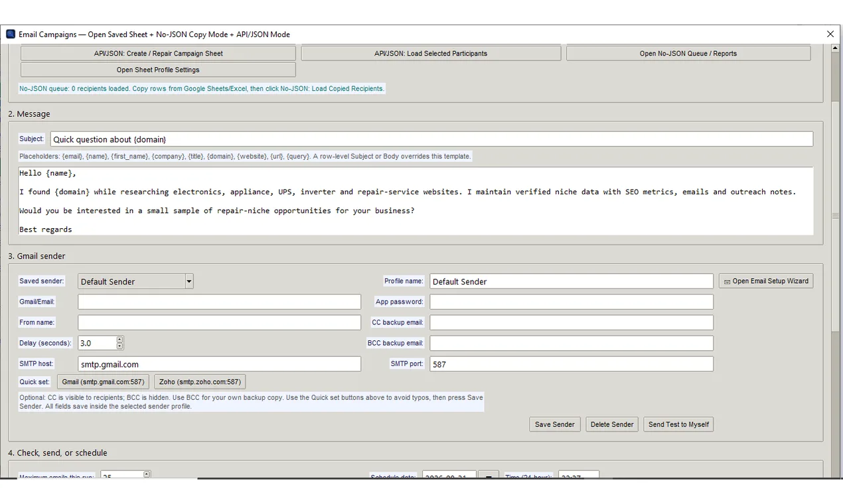This screenshot has width=843, height=504.
Task: Apply the Gmail (smtp.gmail.com:587) quick set
Action: coord(103,382)
